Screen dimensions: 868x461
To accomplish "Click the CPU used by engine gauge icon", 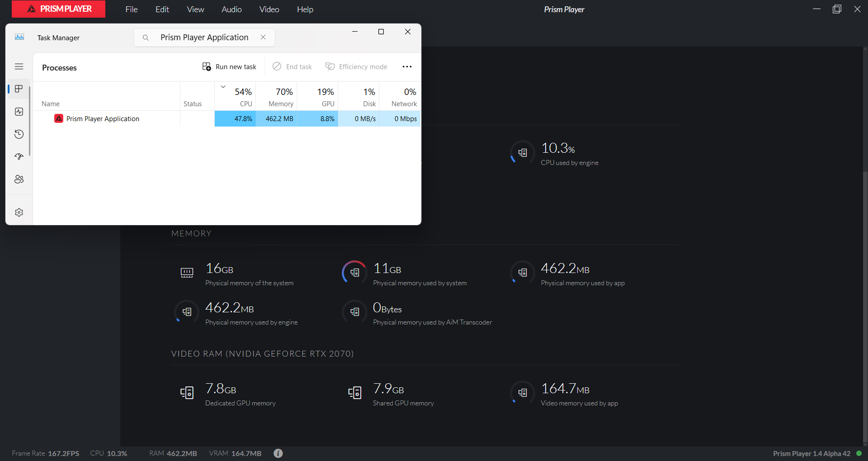I will click(x=523, y=153).
